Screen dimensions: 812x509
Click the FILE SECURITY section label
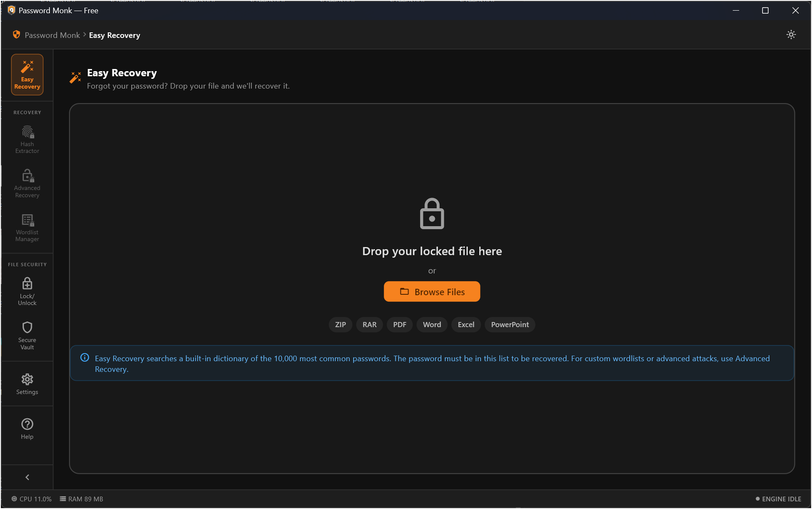(x=27, y=265)
